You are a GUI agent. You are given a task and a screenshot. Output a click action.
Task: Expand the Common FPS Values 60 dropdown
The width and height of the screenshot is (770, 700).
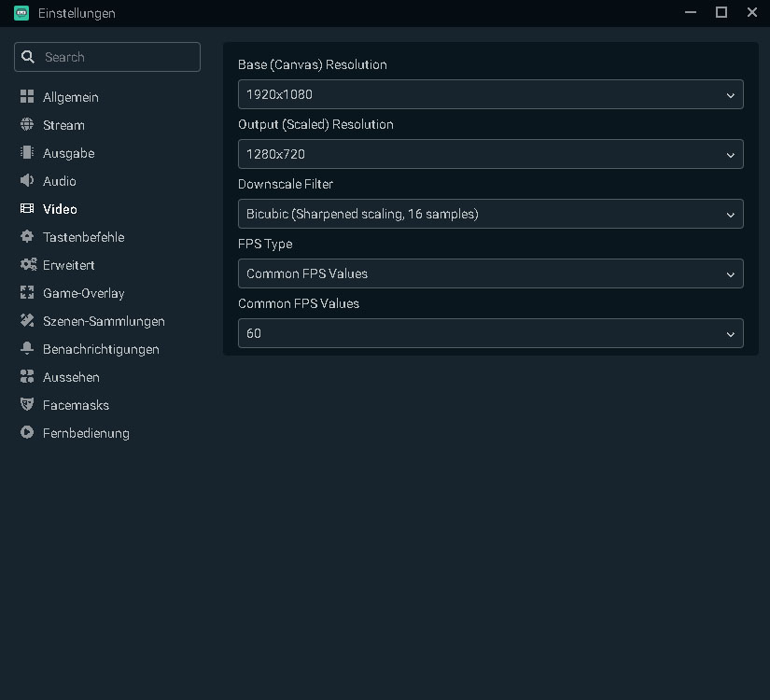click(490, 333)
